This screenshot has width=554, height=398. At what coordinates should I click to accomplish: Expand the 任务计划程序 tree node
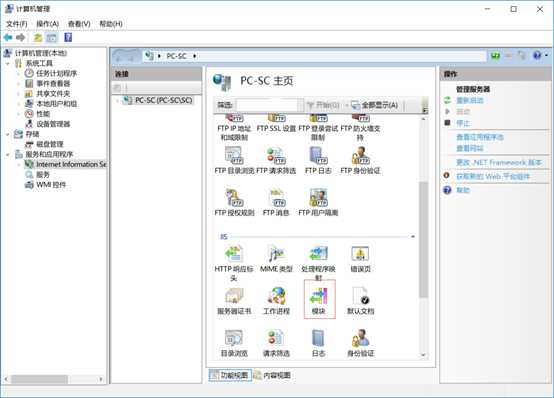pyautogui.click(x=18, y=74)
